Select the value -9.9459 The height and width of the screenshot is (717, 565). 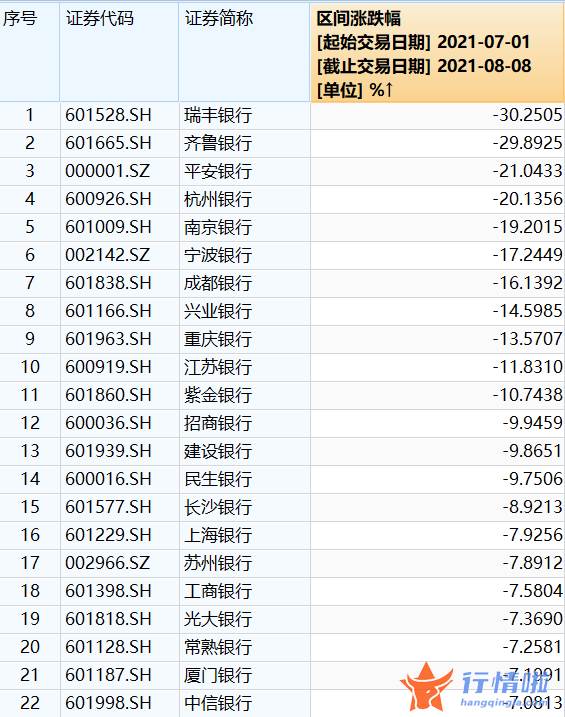coord(533,423)
